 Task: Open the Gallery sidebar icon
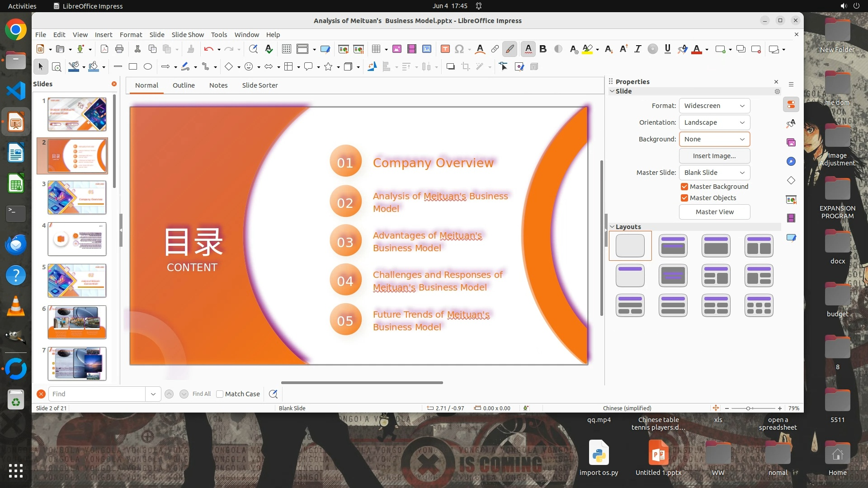pos(791,142)
